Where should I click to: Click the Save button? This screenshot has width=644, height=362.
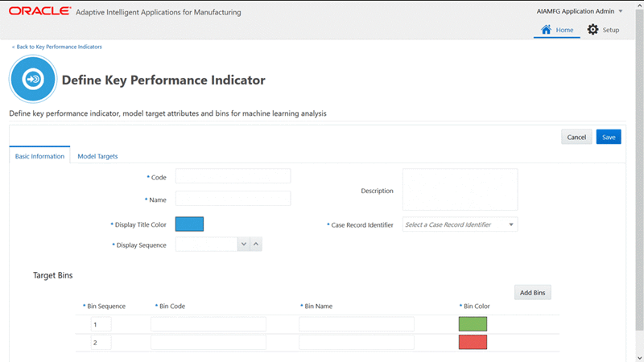click(x=609, y=137)
